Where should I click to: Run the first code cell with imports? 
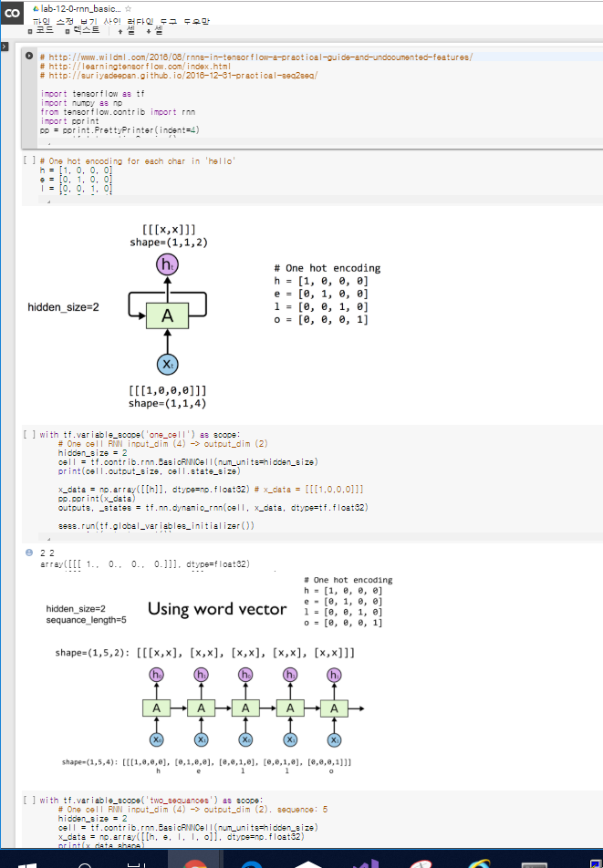29,56
